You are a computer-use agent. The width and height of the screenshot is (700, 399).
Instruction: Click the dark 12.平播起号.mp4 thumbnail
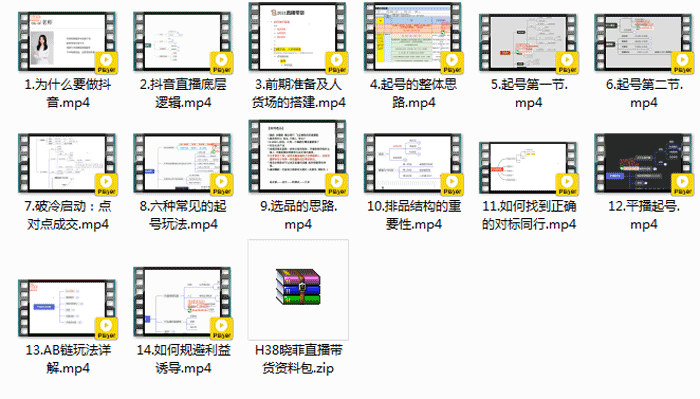[643, 164]
